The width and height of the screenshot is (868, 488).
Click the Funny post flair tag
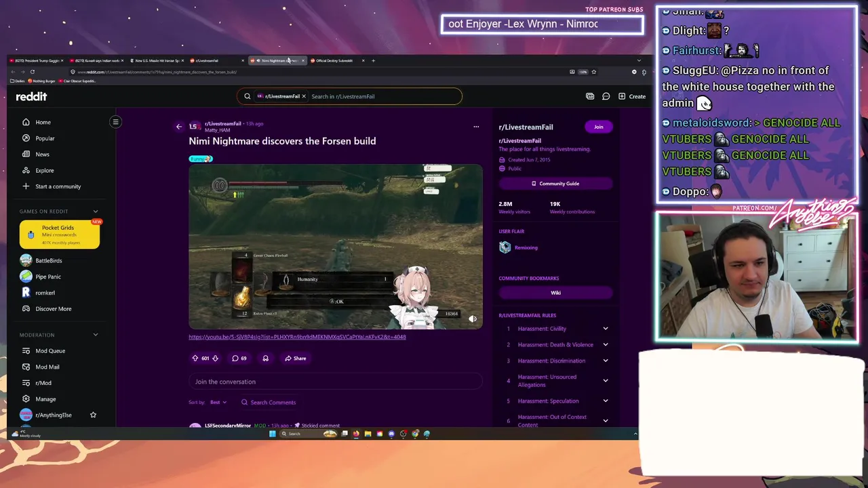click(x=201, y=159)
